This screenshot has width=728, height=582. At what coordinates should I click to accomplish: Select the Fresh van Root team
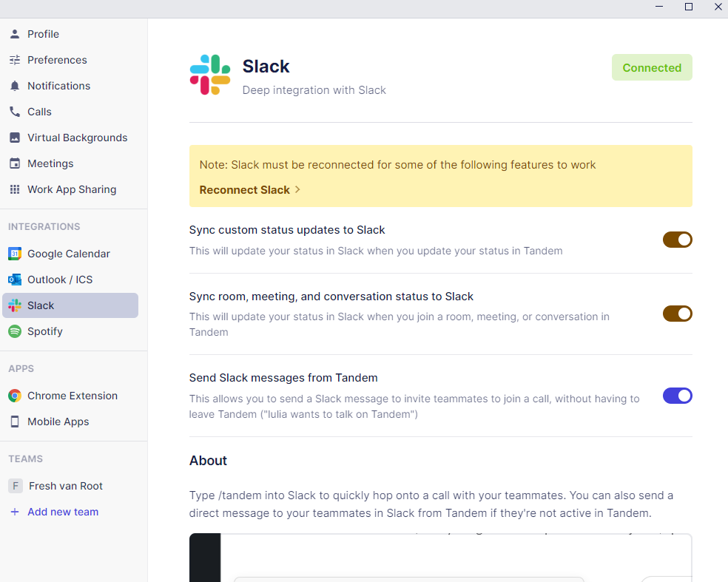(65, 486)
